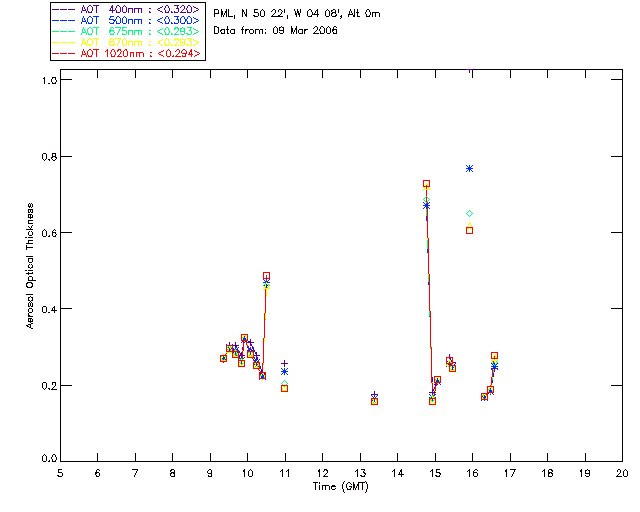
Task: Click the AOT 870nm legend entry
Action: (126, 42)
